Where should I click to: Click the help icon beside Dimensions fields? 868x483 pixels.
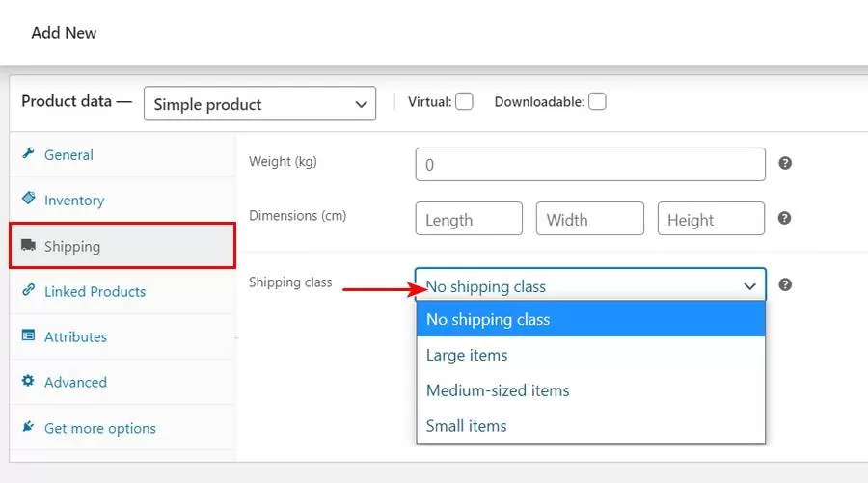coord(785,219)
